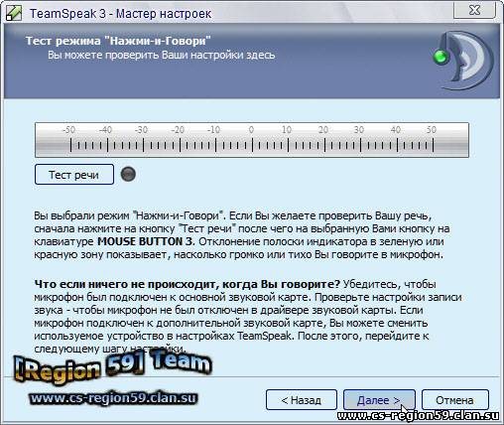Click the 0 mark on level meter
This screenshot has height=425, width=504.
tap(251, 130)
